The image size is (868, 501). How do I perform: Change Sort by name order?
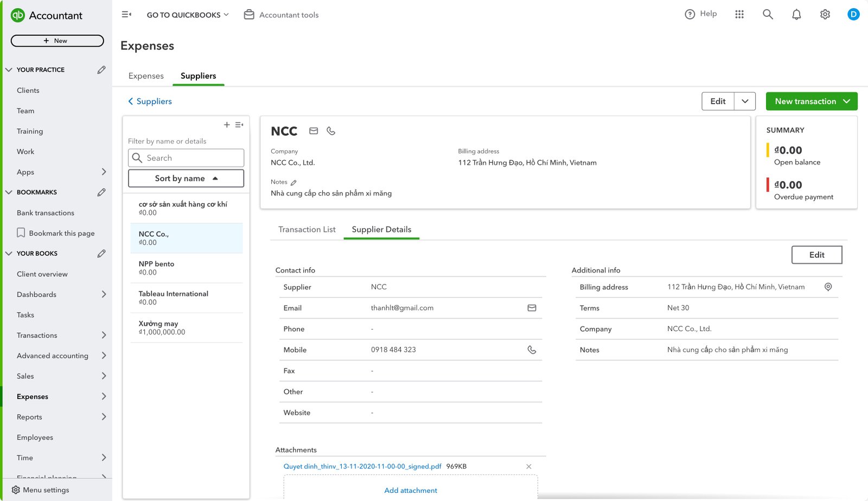[186, 179]
